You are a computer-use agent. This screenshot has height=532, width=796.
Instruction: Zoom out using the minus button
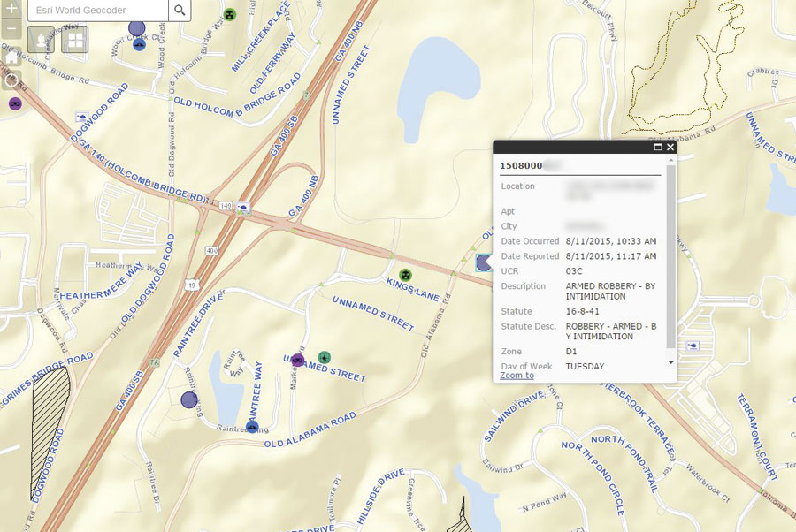(12, 30)
